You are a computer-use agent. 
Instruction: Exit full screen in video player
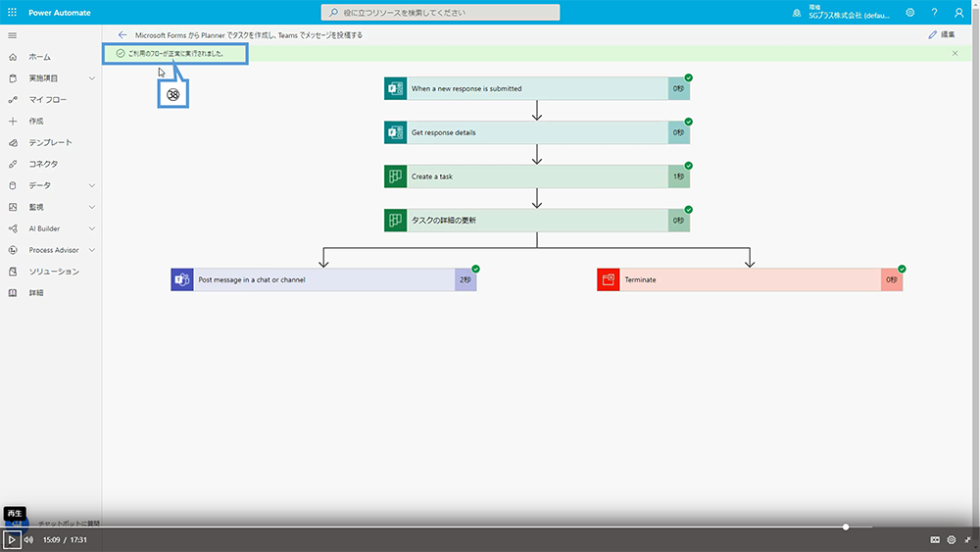967,539
